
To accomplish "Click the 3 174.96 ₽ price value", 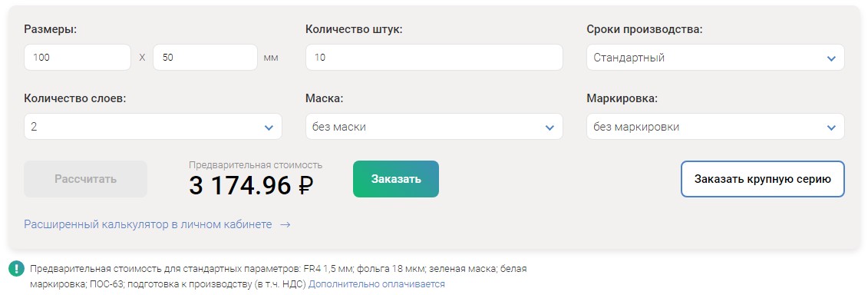I will pyautogui.click(x=251, y=186).
